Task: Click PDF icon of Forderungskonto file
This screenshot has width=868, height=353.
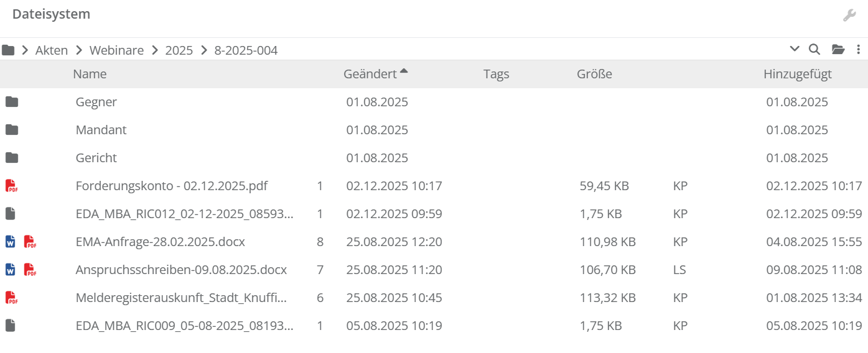Action: pyautogui.click(x=11, y=186)
